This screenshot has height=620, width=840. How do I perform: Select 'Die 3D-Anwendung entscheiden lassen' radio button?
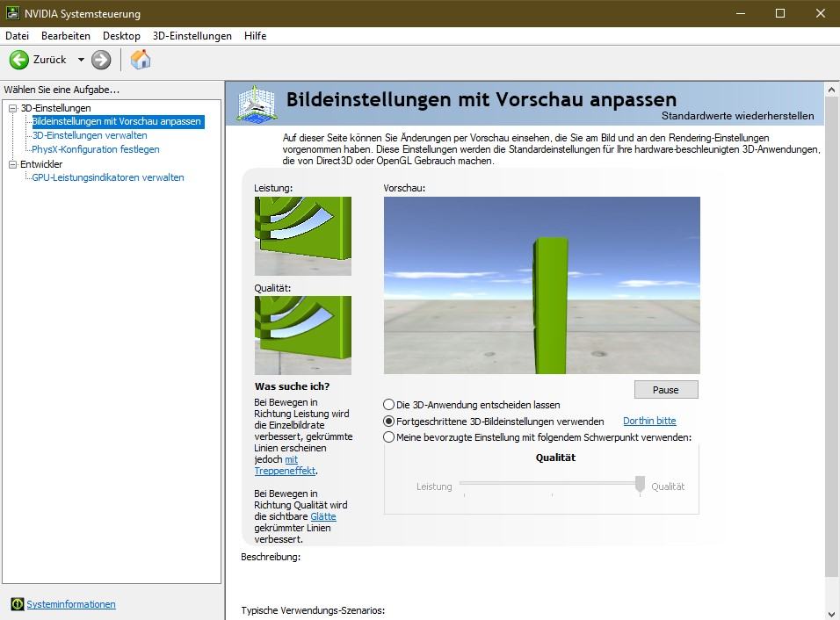(389, 405)
